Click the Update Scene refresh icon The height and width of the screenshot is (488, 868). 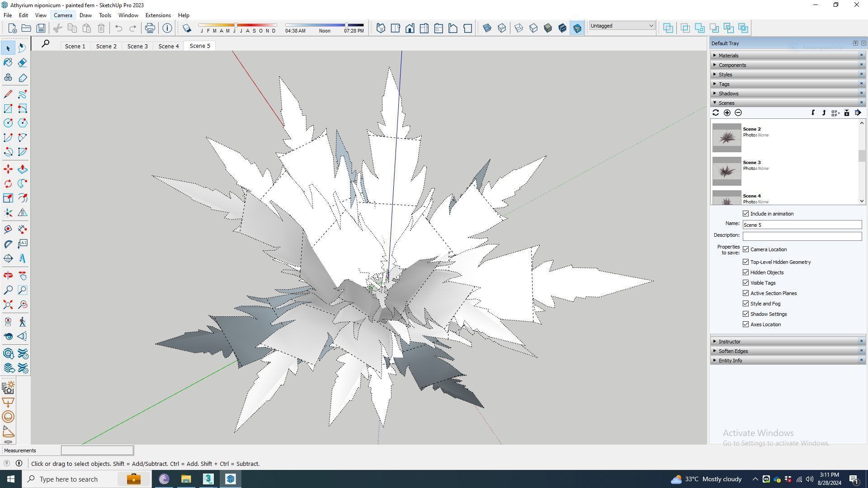pyautogui.click(x=716, y=113)
